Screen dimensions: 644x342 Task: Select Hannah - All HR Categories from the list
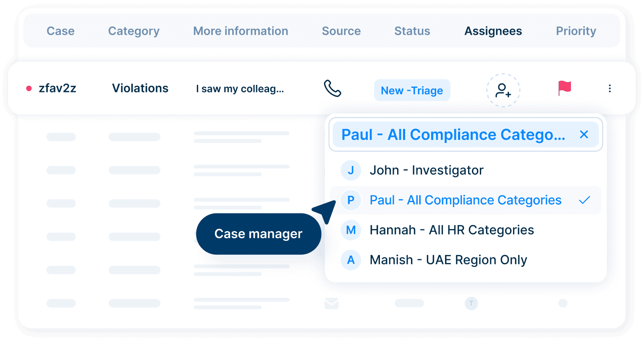click(x=451, y=230)
